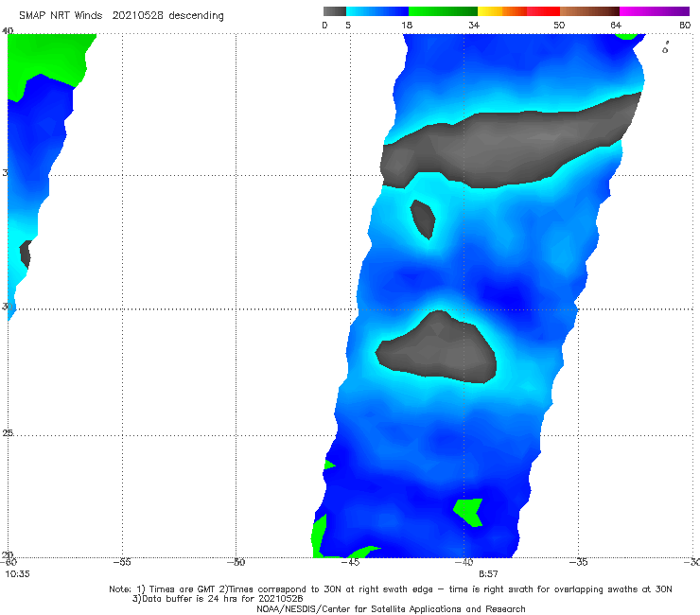
Task: Click the red segment of the colorbar
Action: tap(543, 11)
